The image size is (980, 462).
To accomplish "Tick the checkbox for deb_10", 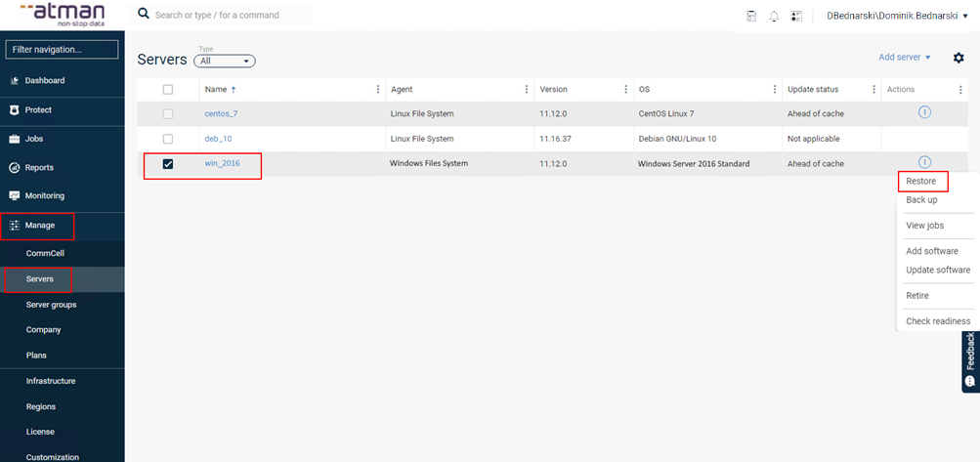I will [168, 139].
